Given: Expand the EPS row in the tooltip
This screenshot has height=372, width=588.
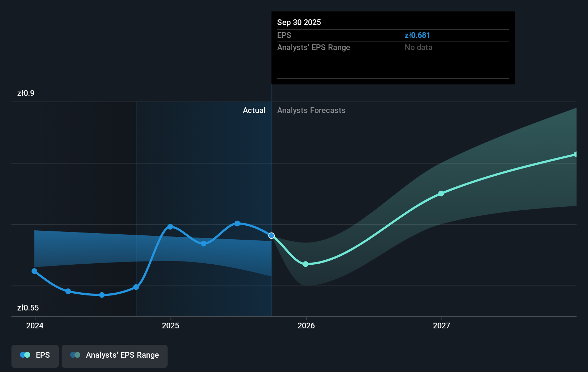Looking at the screenshot, I should [x=284, y=35].
